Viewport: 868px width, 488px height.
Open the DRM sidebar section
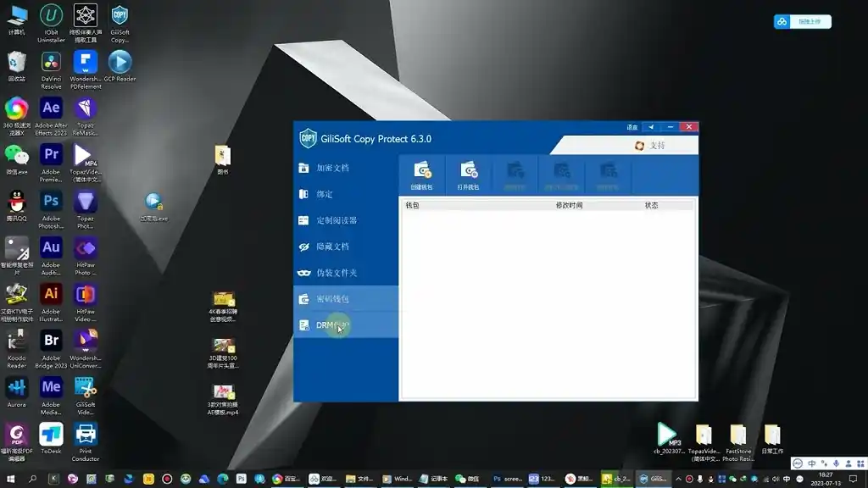click(346, 324)
